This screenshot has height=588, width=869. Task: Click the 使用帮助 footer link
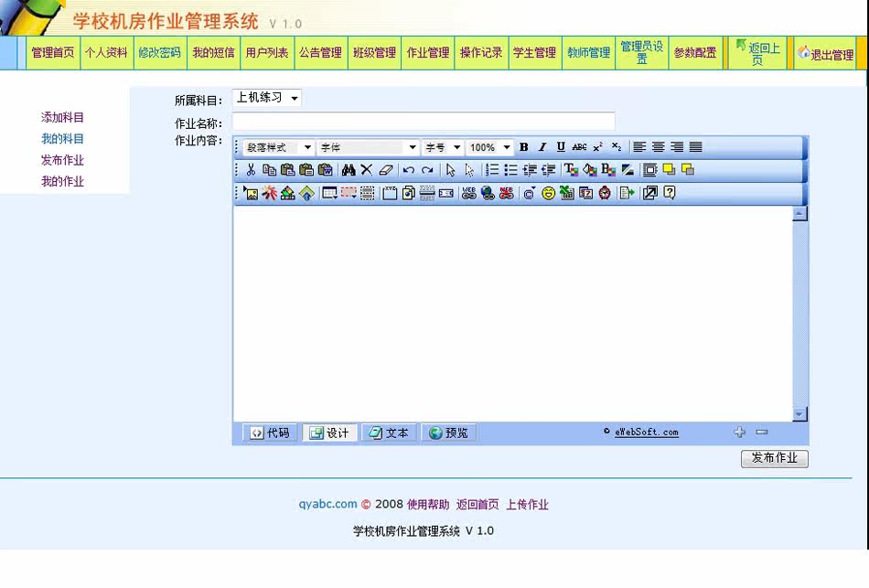tap(428, 504)
